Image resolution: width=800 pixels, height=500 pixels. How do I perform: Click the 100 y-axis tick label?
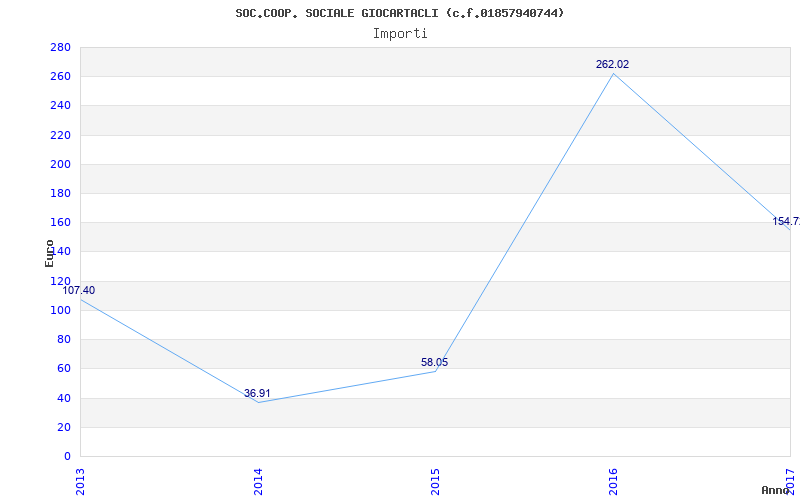pos(60,310)
